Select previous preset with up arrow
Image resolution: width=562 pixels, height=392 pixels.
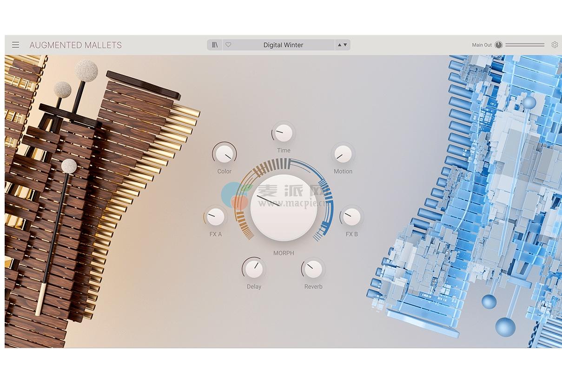[x=339, y=45]
